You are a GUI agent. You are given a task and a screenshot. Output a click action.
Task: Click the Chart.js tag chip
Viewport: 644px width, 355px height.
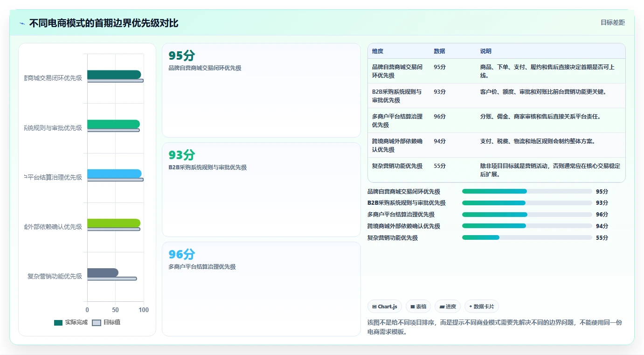(x=385, y=306)
